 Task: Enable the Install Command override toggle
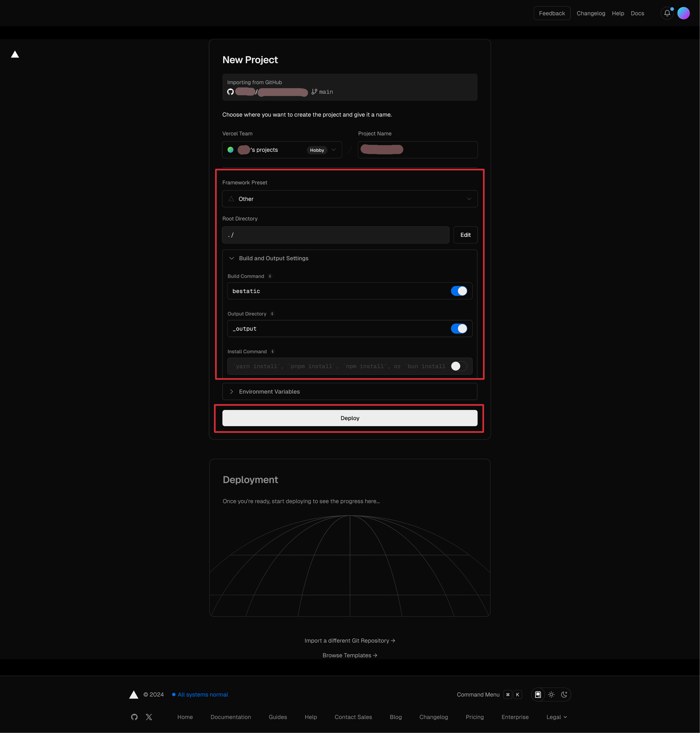[459, 366]
